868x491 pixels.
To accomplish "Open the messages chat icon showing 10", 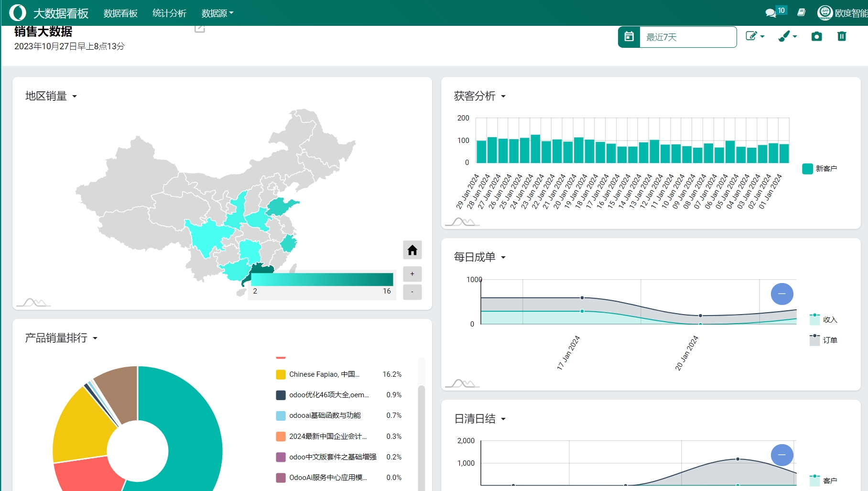I will click(770, 13).
